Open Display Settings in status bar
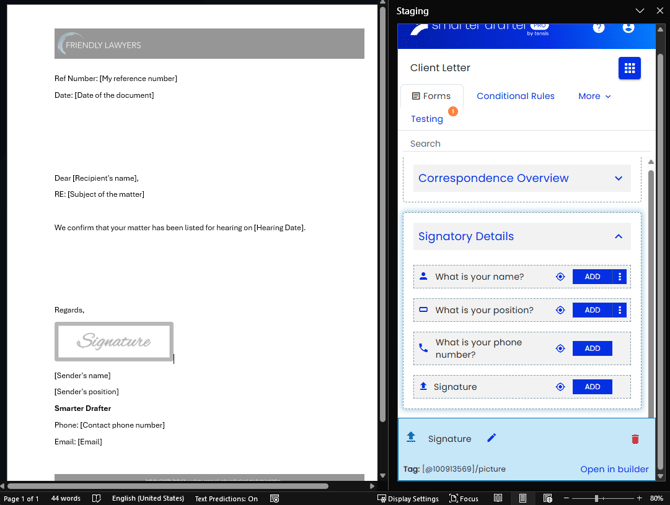This screenshot has width=670, height=505. click(408, 499)
